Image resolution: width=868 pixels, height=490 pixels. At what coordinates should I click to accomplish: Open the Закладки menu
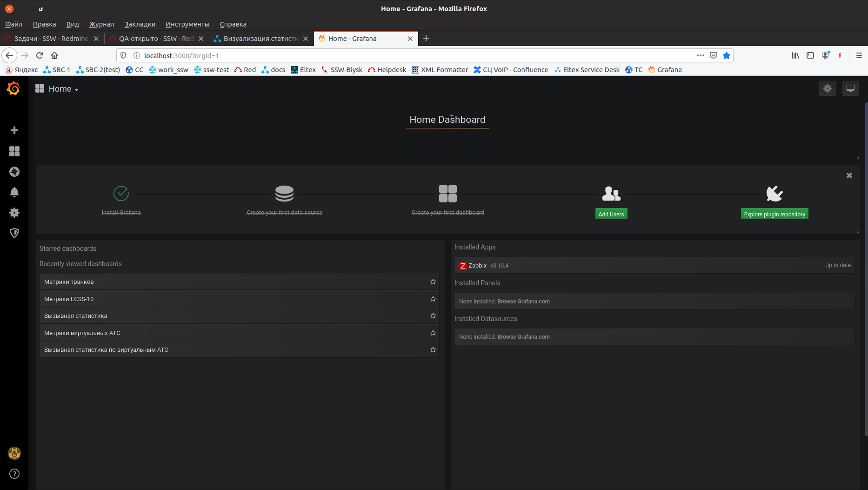point(140,24)
